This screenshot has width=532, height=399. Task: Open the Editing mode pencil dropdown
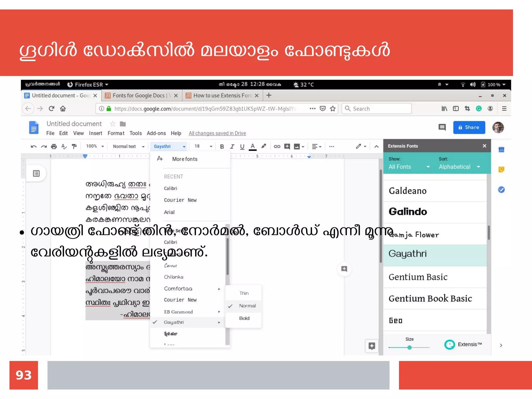coord(361,147)
